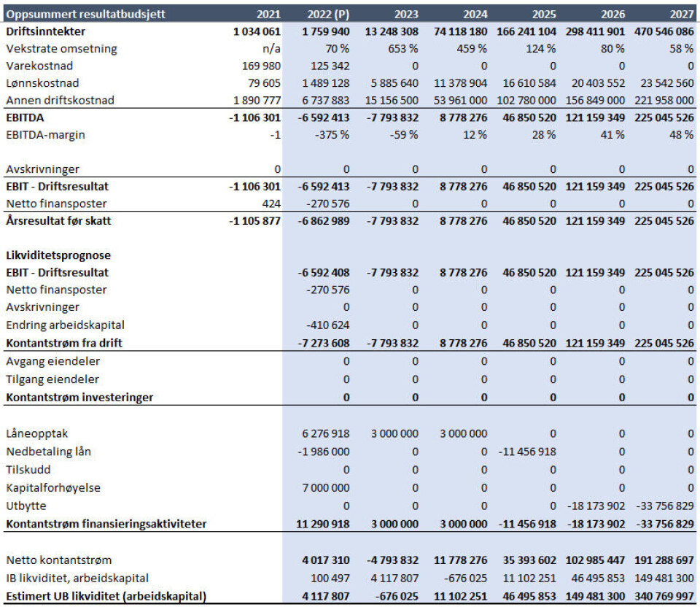
Task: Click the Vekstrate omsetning 653 % cell
Action: click(402, 49)
